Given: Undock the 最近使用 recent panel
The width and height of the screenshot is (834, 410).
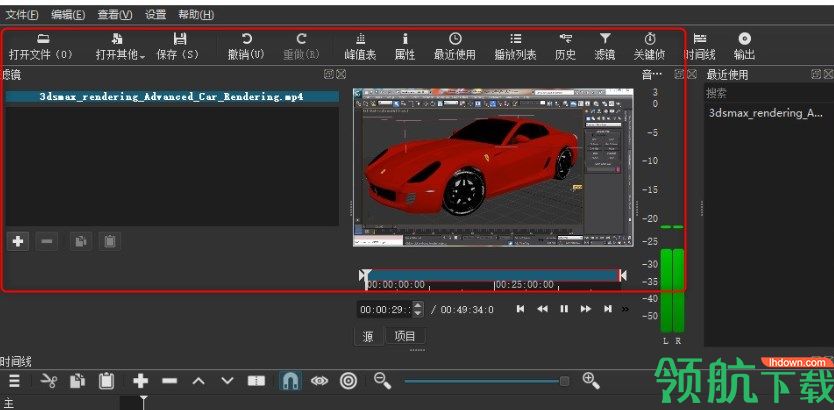Looking at the screenshot, I should pyautogui.click(x=816, y=74).
